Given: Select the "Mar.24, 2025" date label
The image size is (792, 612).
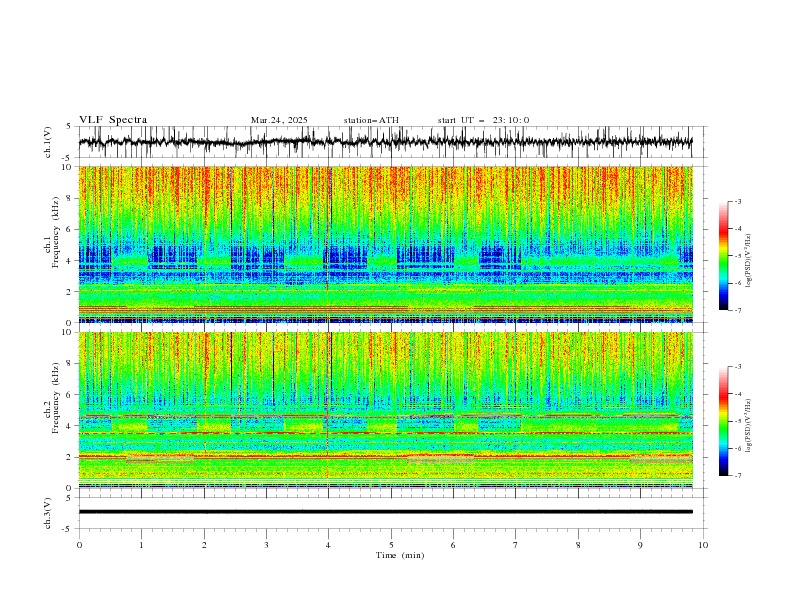Looking at the screenshot, I should pos(279,120).
